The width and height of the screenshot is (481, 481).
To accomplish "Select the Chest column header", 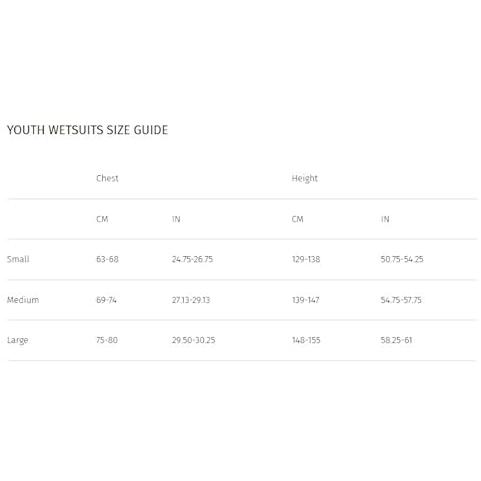I will tap(107, 178).
